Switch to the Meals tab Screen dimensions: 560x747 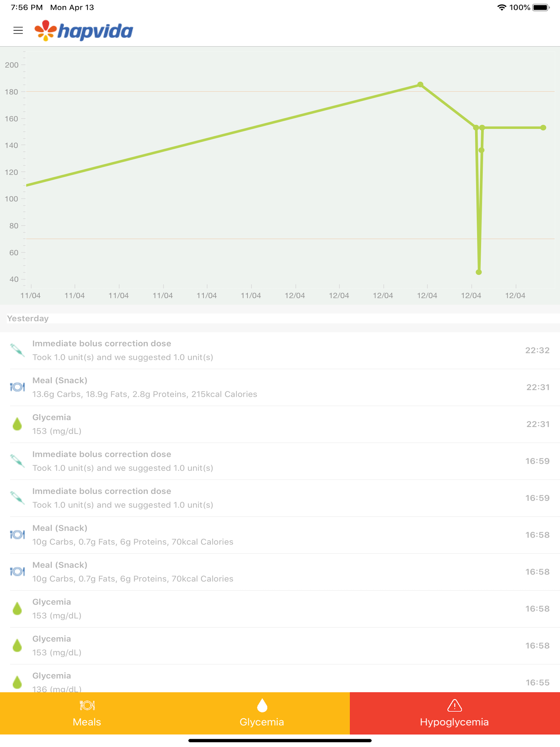pyautogui.click(x=87, y=713)
